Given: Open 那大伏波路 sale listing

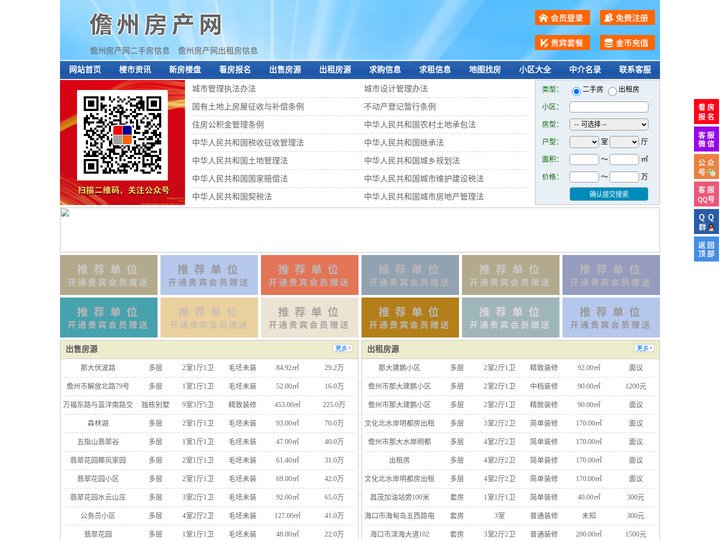Looking at the screenshot, I should coord(98,368).
